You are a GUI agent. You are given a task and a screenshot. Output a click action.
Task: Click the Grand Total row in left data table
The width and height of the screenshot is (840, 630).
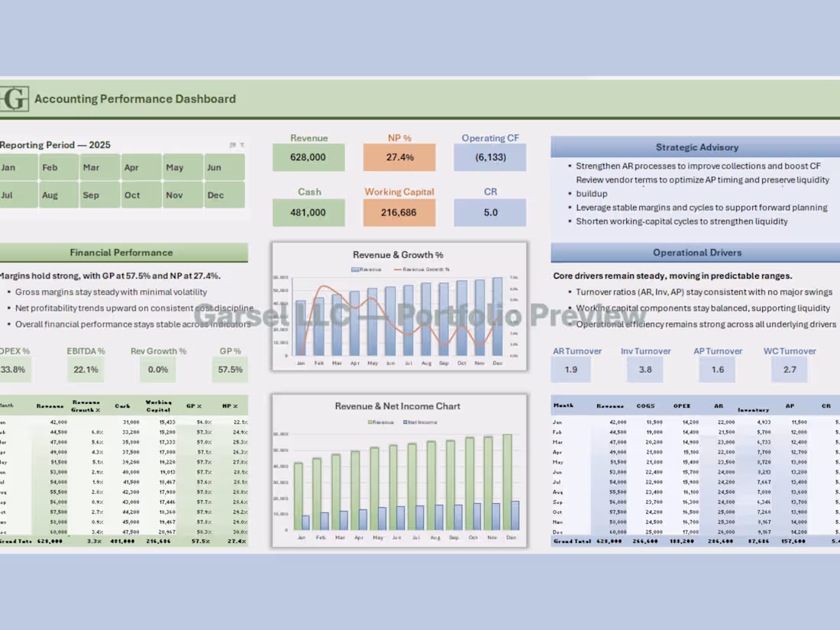click(x=122, y=540)
